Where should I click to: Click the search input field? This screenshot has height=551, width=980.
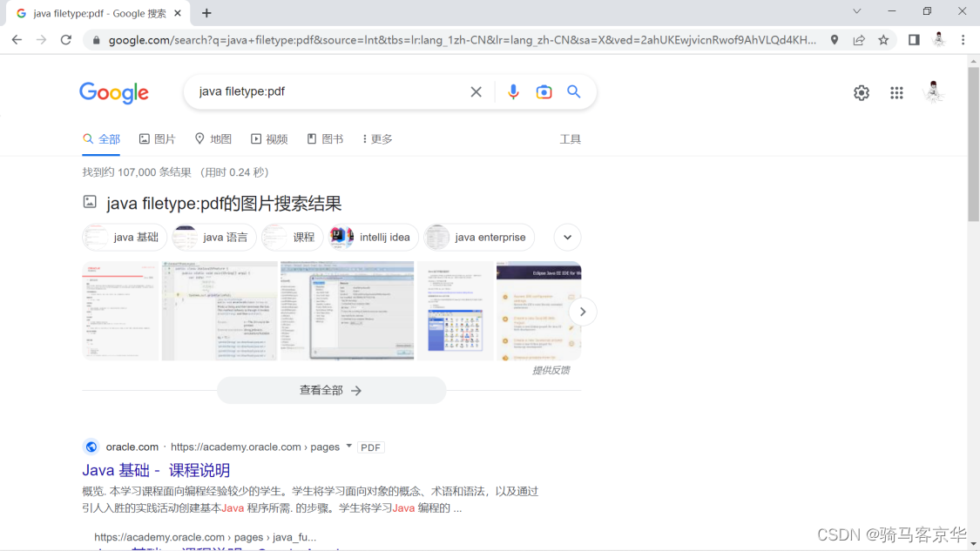pos(331,92)
